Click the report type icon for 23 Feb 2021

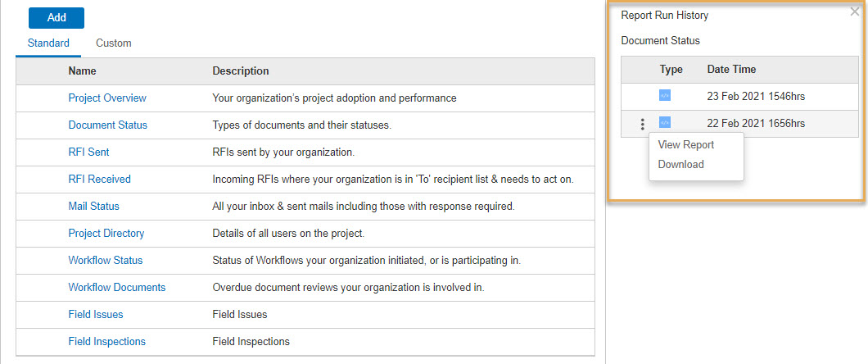(664, 96)
